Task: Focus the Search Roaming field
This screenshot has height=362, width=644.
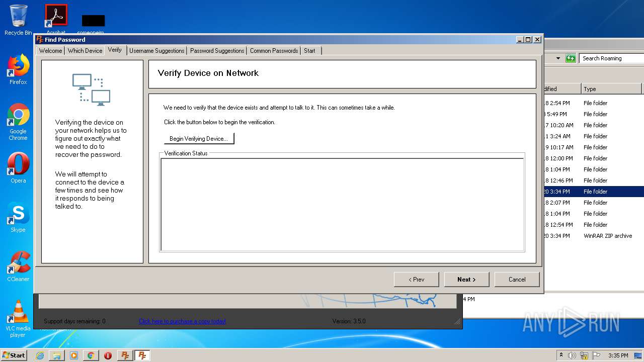Action: [x=611, y=58]
